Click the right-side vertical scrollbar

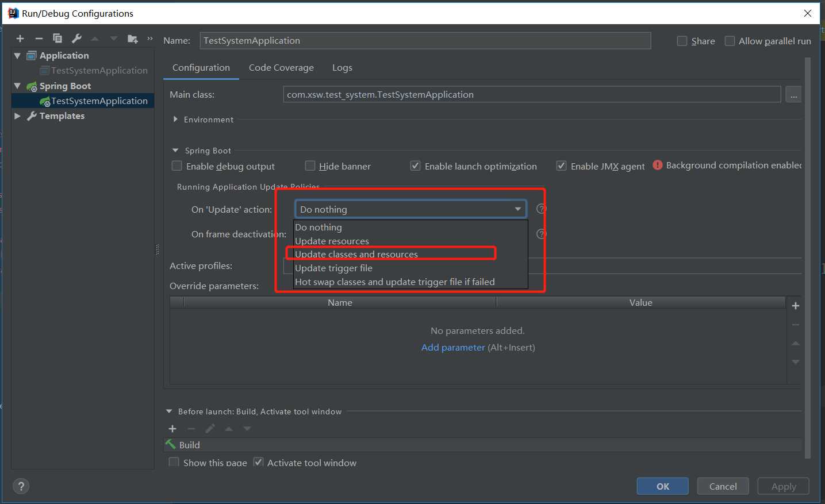(x=807, y=257)
